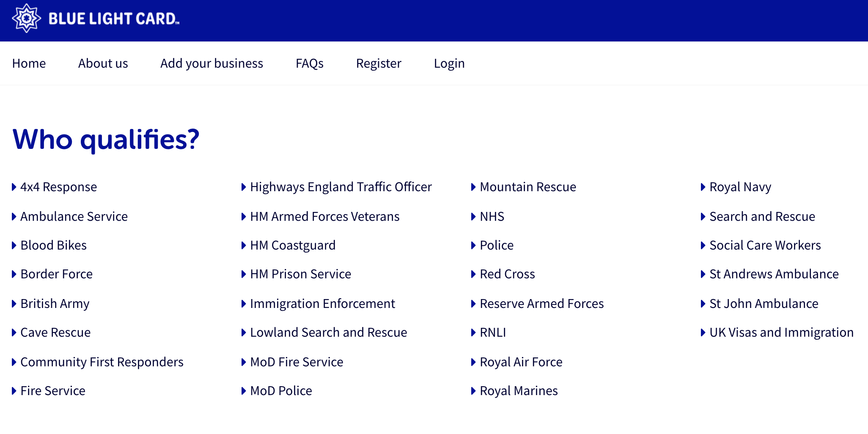Open Add your business

pos(212,63)
